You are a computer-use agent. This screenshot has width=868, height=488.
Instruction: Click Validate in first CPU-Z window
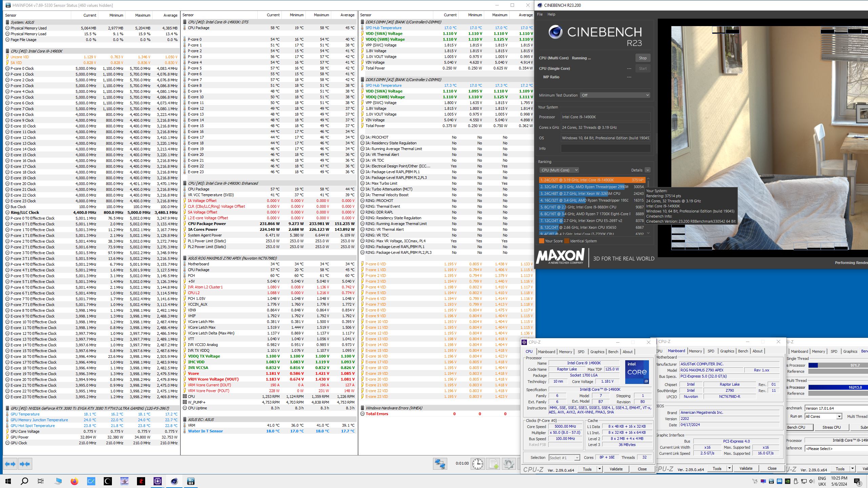point(616,469)
